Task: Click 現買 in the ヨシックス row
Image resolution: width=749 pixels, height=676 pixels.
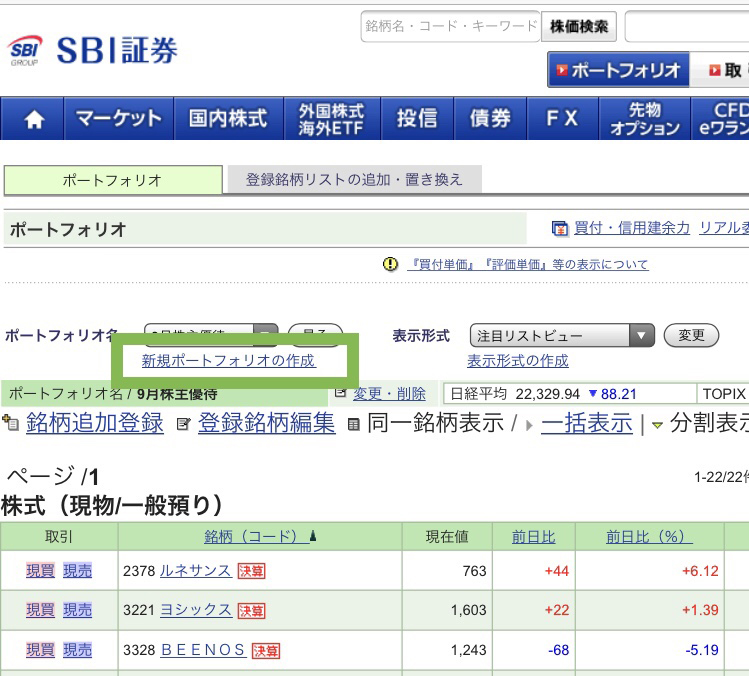Action: pos(41,610)
